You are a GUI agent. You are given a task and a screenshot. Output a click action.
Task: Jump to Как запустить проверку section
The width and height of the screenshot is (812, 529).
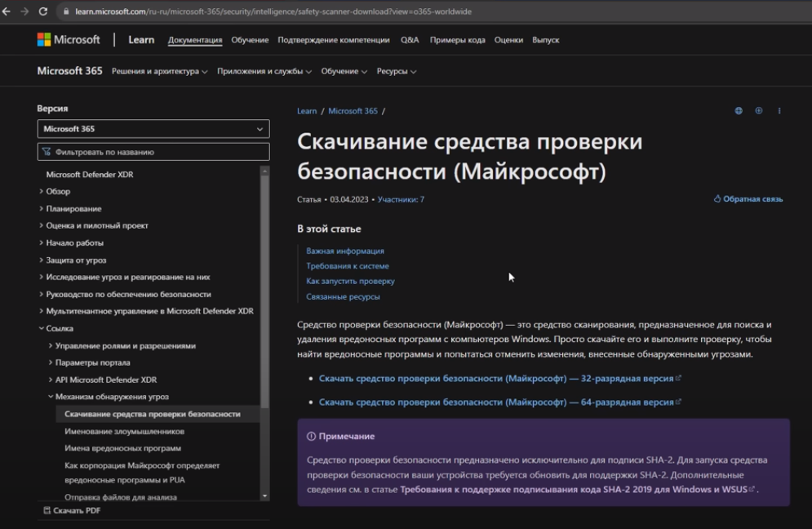click(350, 281)
